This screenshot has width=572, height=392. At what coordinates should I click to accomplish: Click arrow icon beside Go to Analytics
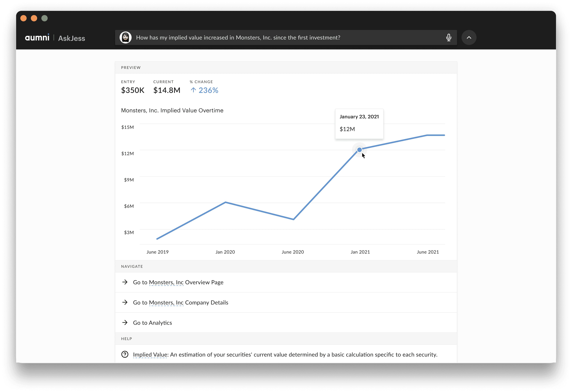[x=125, y=322]
